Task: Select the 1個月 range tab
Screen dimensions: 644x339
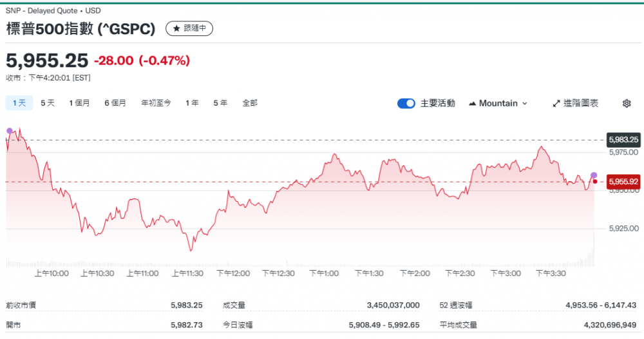Action: [80, 102]
